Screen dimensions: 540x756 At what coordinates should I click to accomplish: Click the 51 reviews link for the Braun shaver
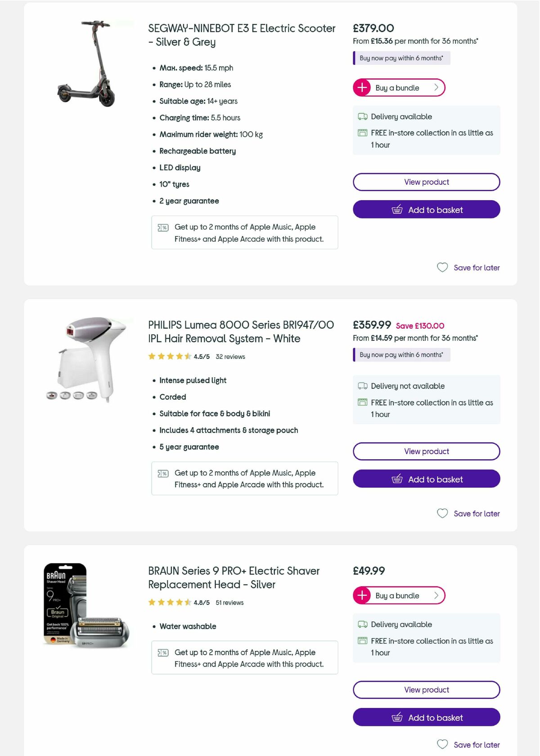(229, 602)
